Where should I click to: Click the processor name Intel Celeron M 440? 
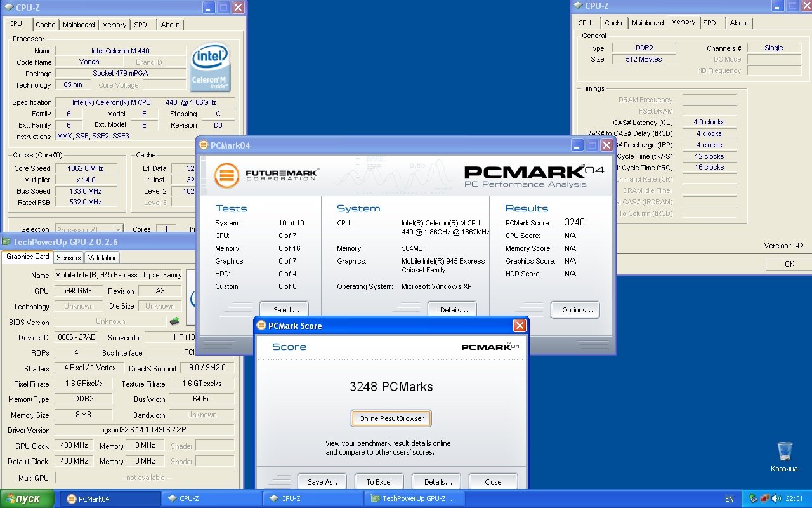pos(121,51)
